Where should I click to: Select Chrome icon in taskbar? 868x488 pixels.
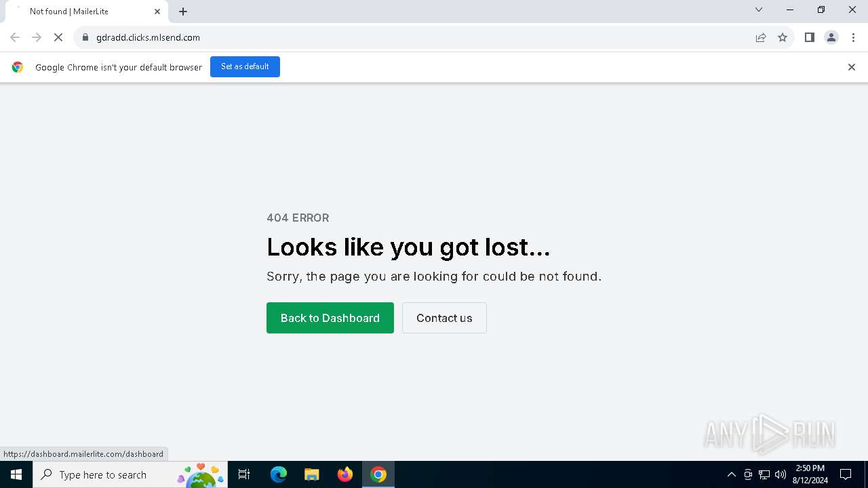378,474
